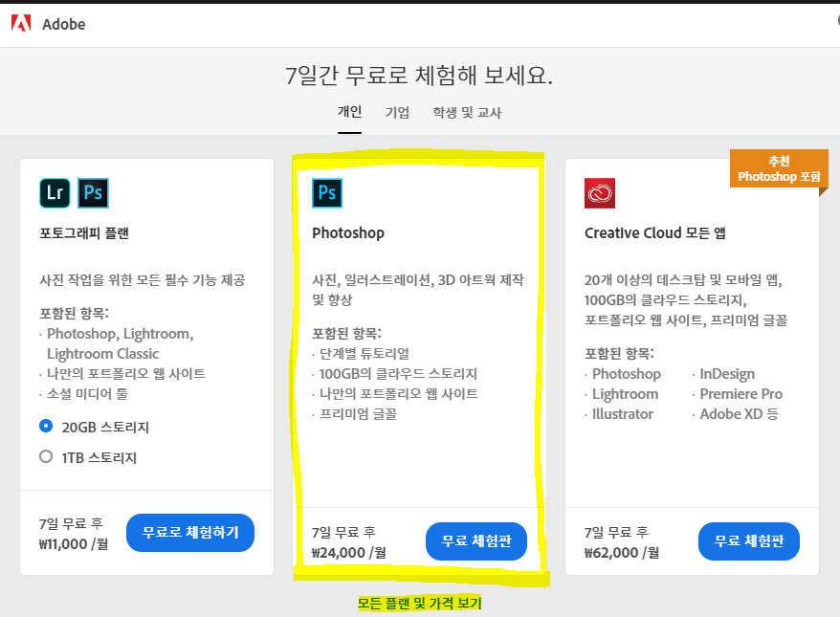Screen dimensions: 840x617
Task: Click the 추천 Photoshop 포함 orange badge
Action: (x=779, y=168)
